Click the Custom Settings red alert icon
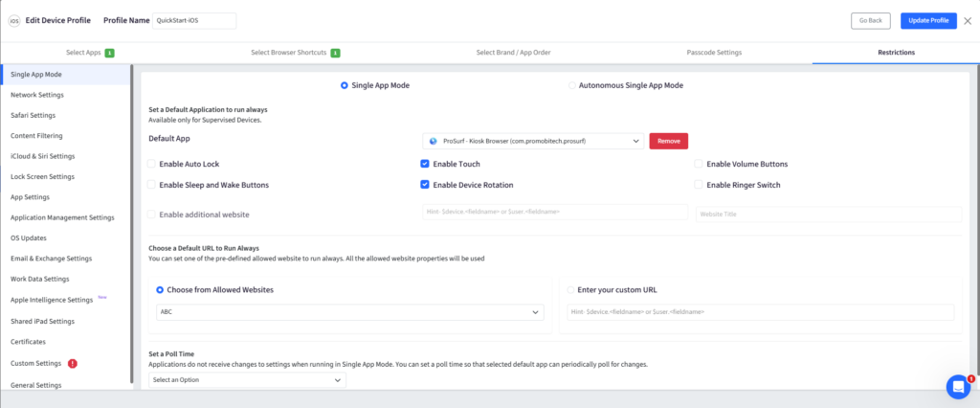980x408 pixels. click(73, 364)
